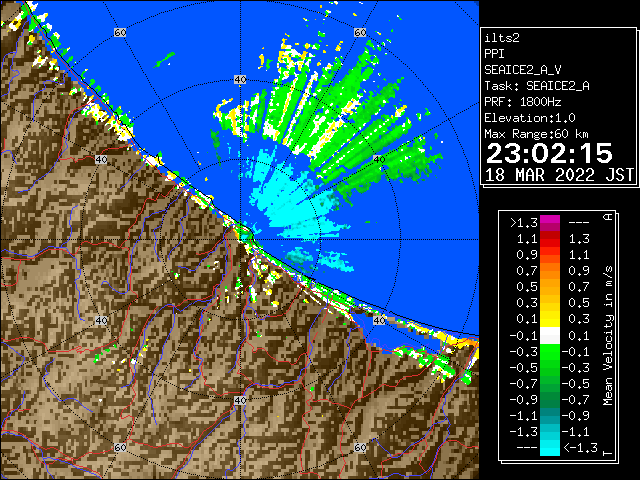Click the "Max Range:60 km" text
Screen dimensions: 640x480
pos(537,134)
